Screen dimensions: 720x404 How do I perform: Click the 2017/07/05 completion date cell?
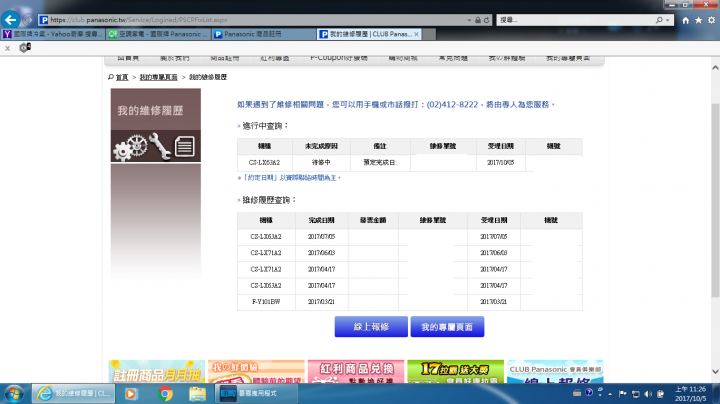[321, 237]
